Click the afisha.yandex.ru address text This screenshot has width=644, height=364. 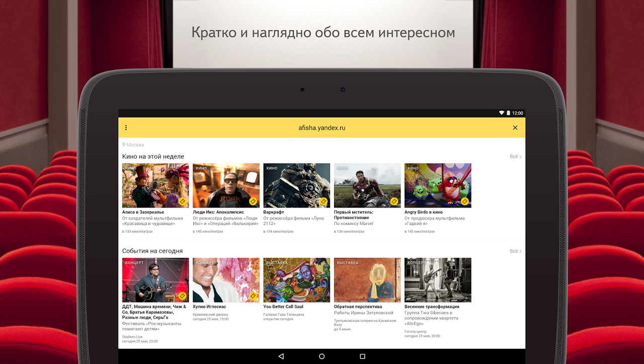(x=322, y=128)
